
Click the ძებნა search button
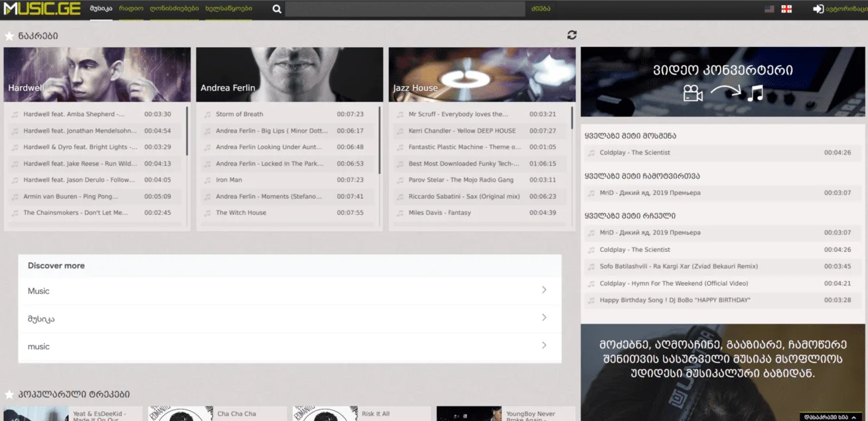(x=540, y=9)
